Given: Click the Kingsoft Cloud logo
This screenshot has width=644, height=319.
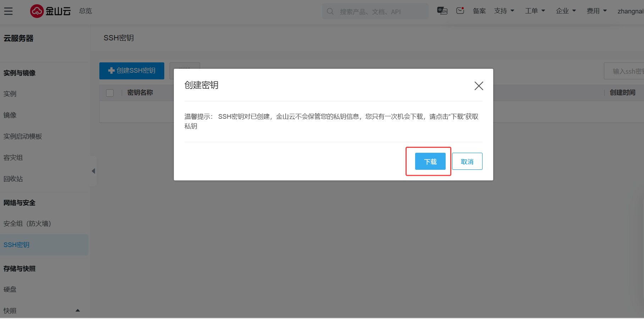Looking at the screenshot, I should [x=50, y=11].
